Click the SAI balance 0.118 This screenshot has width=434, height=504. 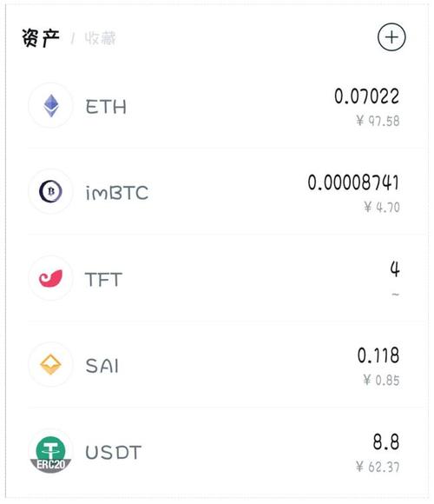(378, 355)
